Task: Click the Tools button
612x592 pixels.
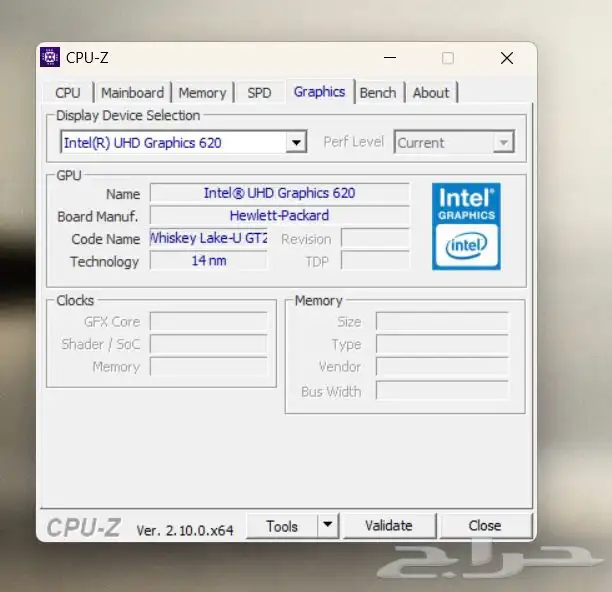Action: pyautogui.click(x=282, y=526)
